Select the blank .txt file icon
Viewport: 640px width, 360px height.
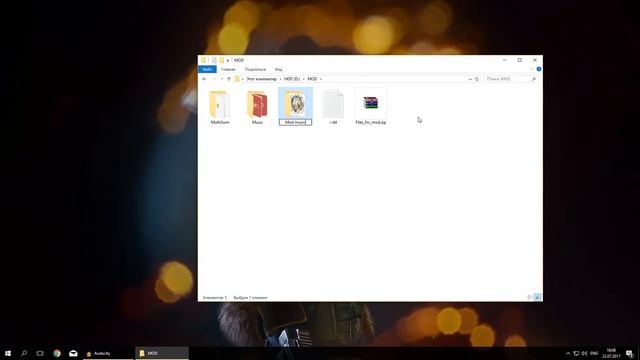coord(333,104)
